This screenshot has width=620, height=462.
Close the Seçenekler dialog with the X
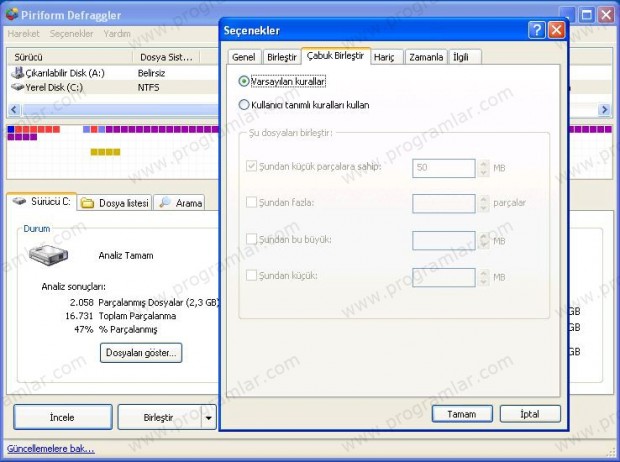pyautogui.click(x=556, y=30)
